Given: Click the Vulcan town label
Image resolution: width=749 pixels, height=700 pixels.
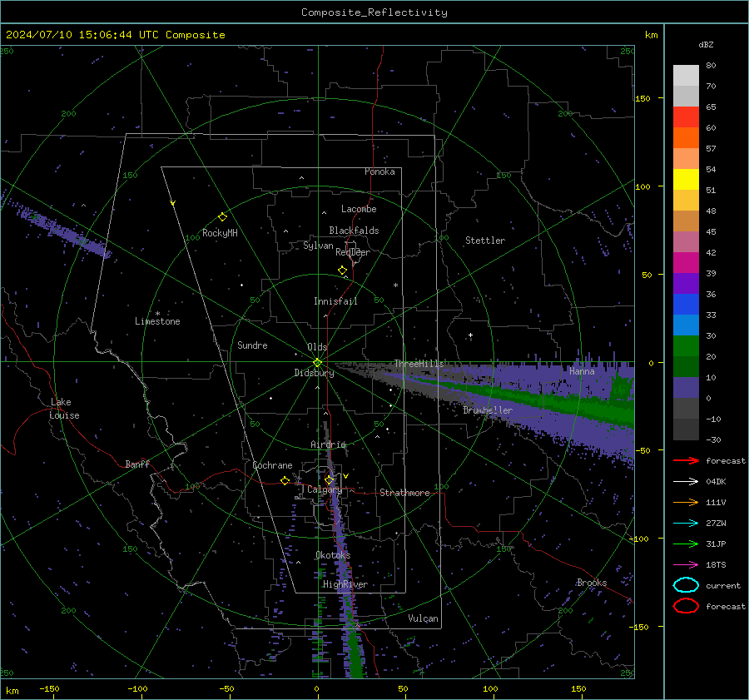Looking at the screenshot, I should click(423, 618).
